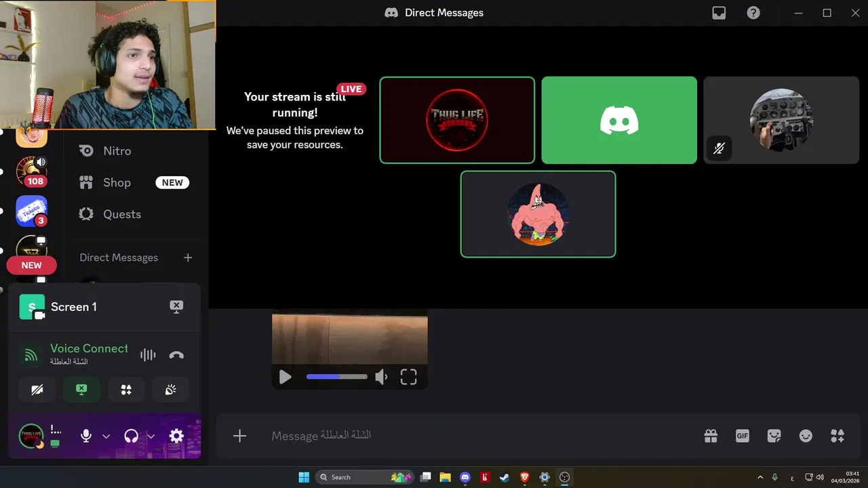Click the red NEW unread mentions pill

pyautogui.click(x=31, y=265)
